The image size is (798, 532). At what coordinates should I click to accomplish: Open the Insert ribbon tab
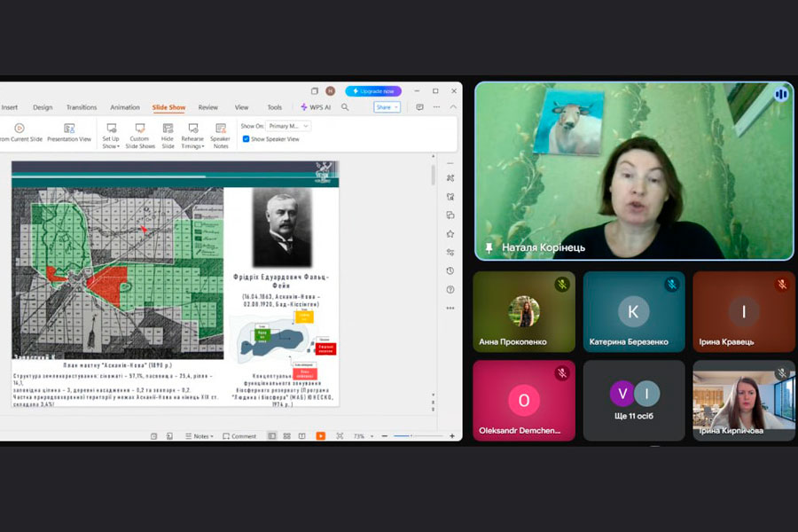click(9, 107)
